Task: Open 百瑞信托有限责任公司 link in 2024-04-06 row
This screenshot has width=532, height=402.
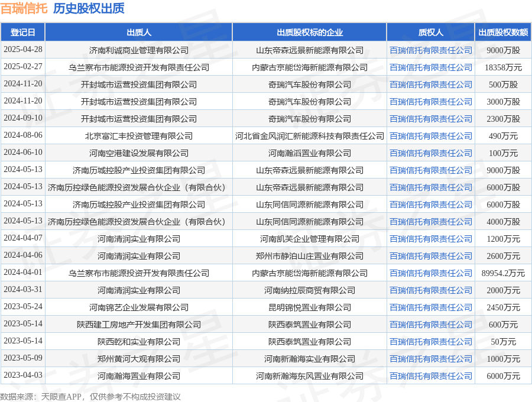Action: coord(430,256)
